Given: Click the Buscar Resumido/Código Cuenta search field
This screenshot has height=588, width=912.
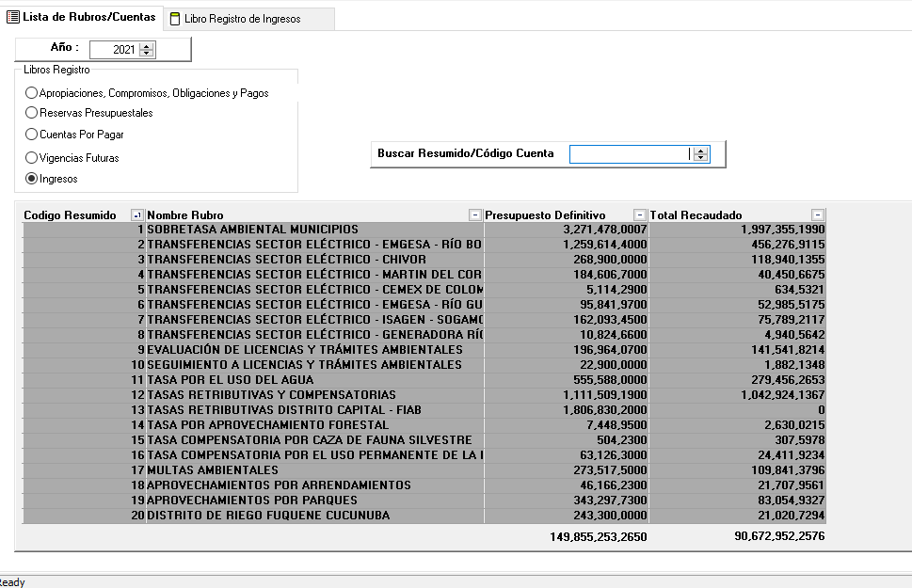Looking at the screenshot, I should coord(629,153).
